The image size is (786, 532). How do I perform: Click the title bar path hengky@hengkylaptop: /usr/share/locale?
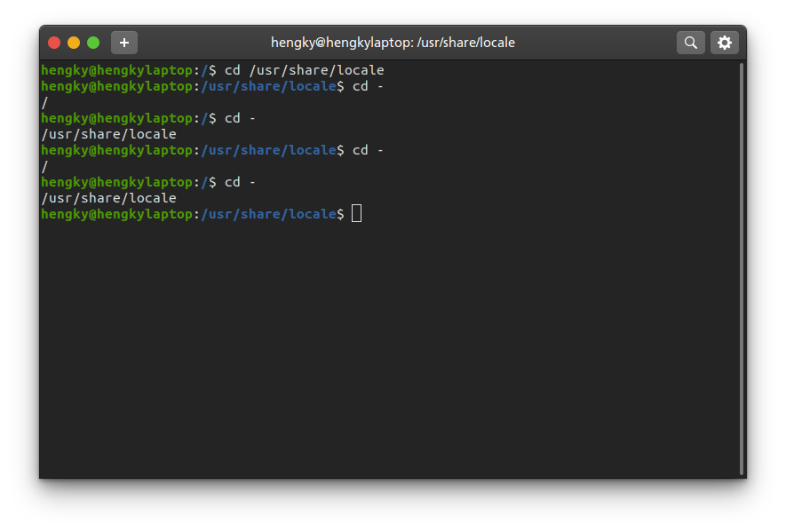(x=393, y=42)
